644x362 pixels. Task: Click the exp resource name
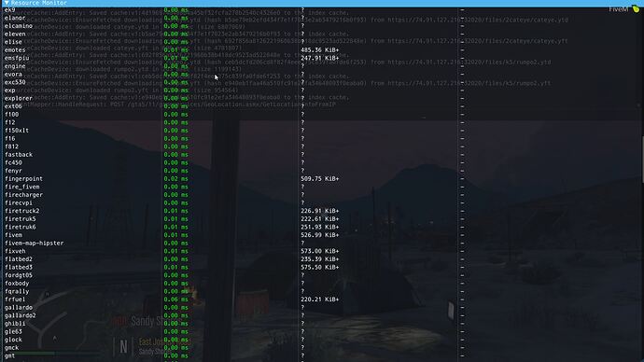(10, 90)
